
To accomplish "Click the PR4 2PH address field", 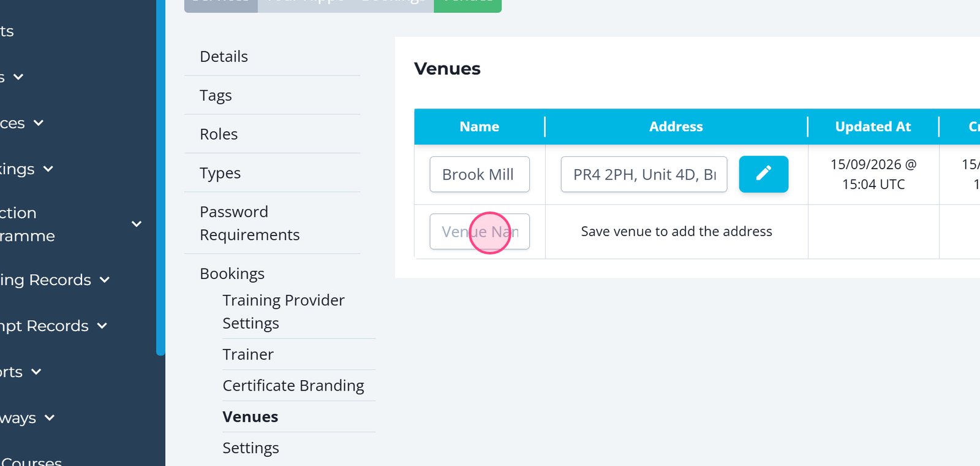I will pos(644,174).
